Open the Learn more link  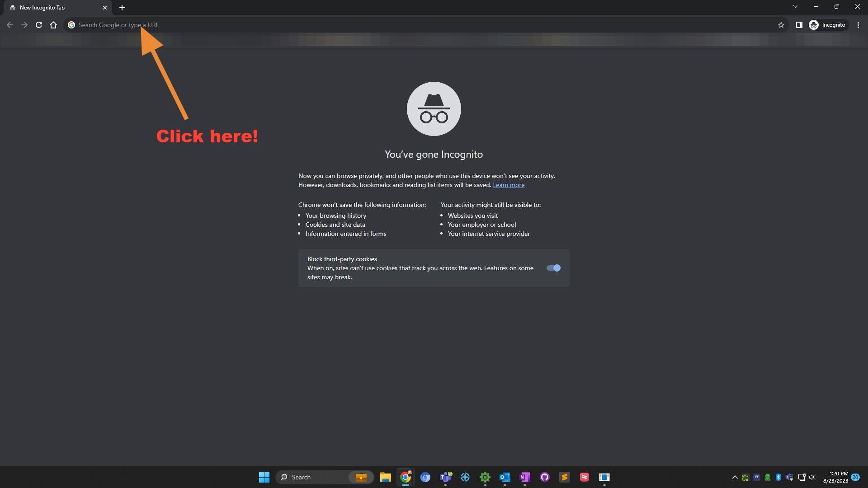click(x=509, y=185)
